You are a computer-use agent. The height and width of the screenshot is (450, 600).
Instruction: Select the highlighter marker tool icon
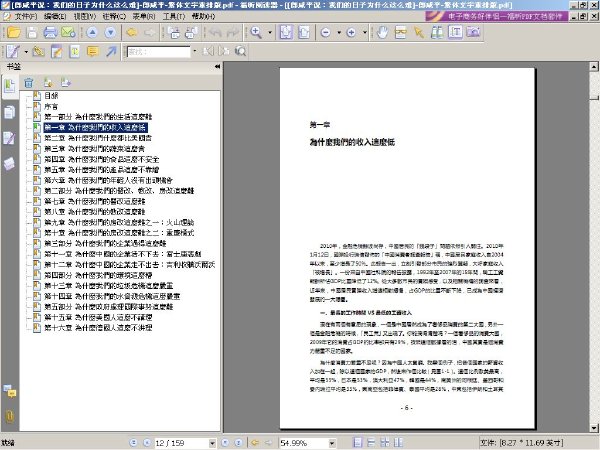(x=38, y=51)
